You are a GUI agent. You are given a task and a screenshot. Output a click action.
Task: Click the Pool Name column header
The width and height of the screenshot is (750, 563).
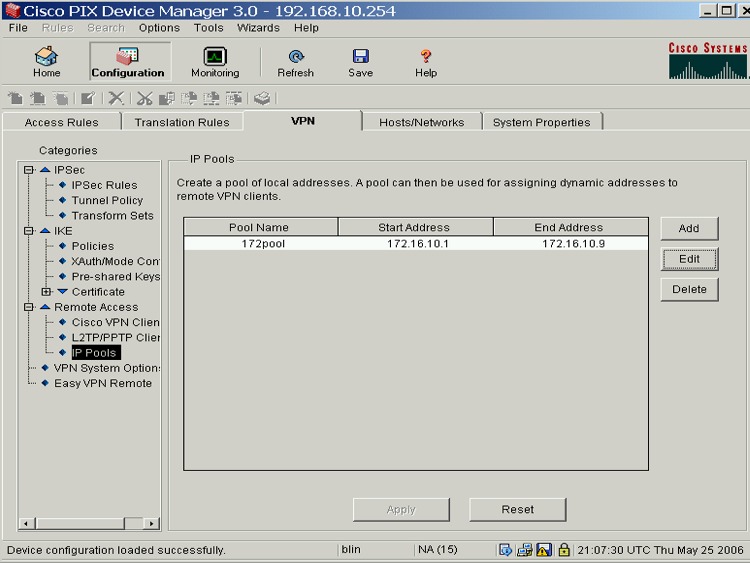[x=259, y=227]
